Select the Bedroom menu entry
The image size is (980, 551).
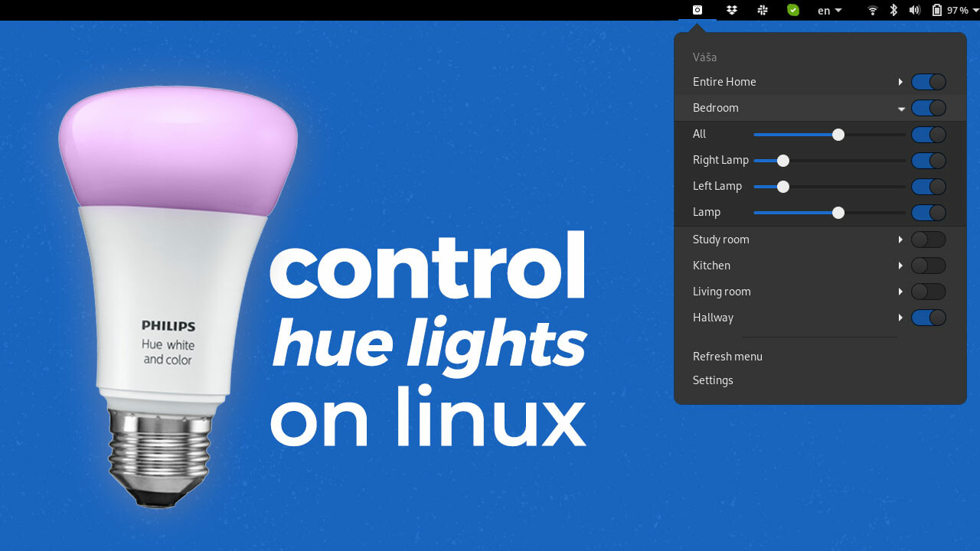(820, 108)
